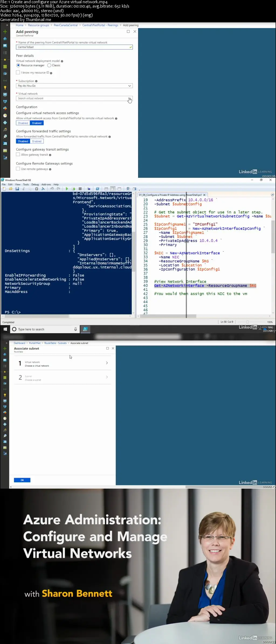Open Dashboard icon in Add peering portal sidebar

tap(5, 46)
